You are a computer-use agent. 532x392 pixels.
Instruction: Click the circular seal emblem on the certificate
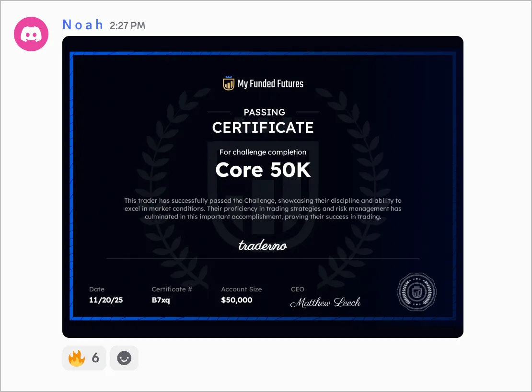[x=416, y=292]
